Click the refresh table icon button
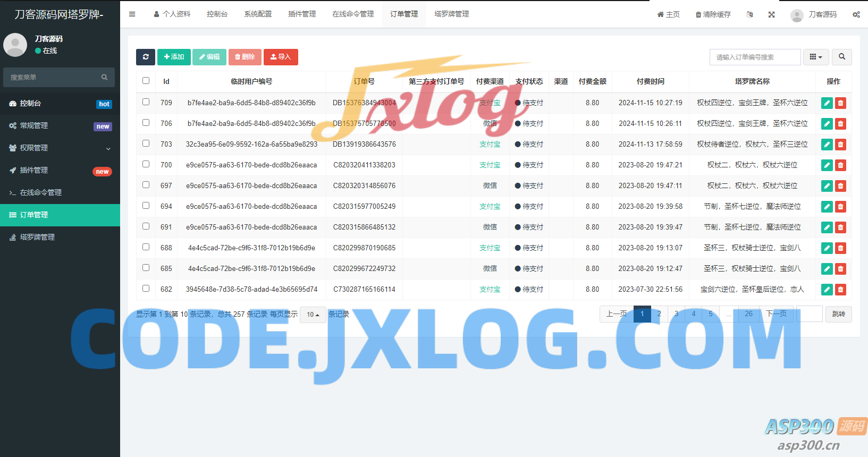The height and width of the screenshot is (457, 868). tap(146, 57)
